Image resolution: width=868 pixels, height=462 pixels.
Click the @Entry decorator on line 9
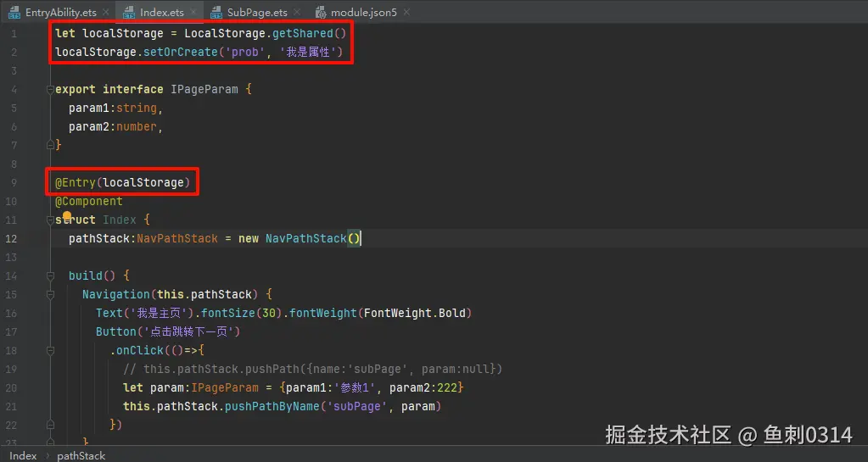coord(76,182)
